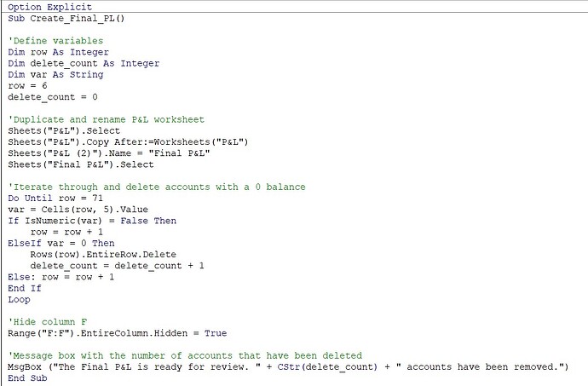Viewport: 588px width, 386px height.
Task: Place cursor on the 'Loop' keyword
Action: (x=19, y=299)
